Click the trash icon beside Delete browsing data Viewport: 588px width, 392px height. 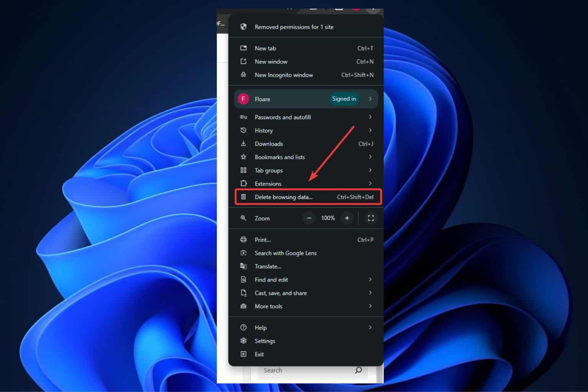point(243,197)
